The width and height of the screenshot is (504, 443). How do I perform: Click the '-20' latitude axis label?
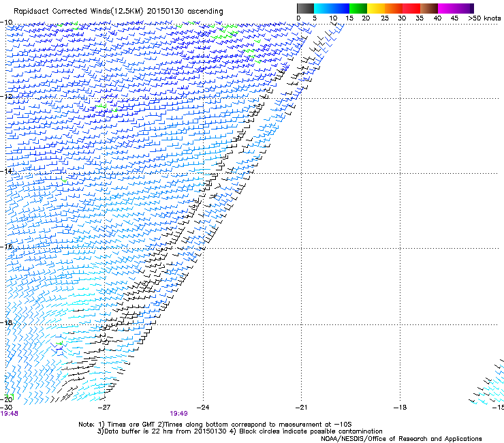6,399
